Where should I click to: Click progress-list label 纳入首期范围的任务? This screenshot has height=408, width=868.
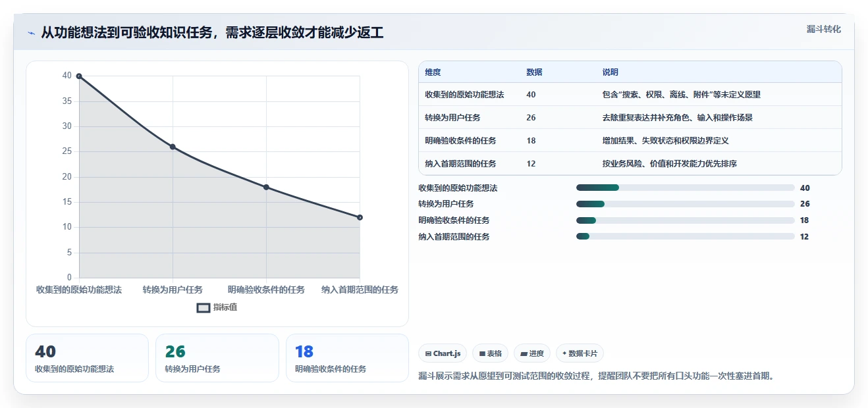(x=454, y=237)
